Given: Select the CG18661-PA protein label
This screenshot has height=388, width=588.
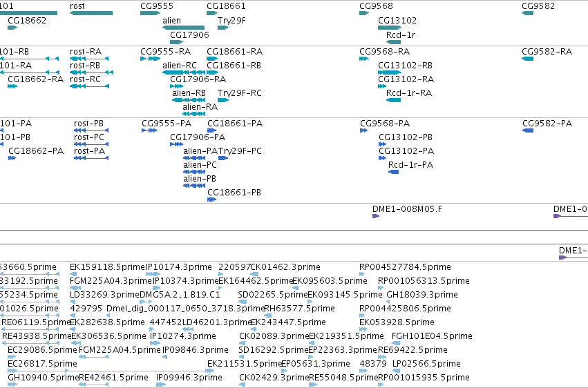Looking at the screenshot, I should point(235,123).
